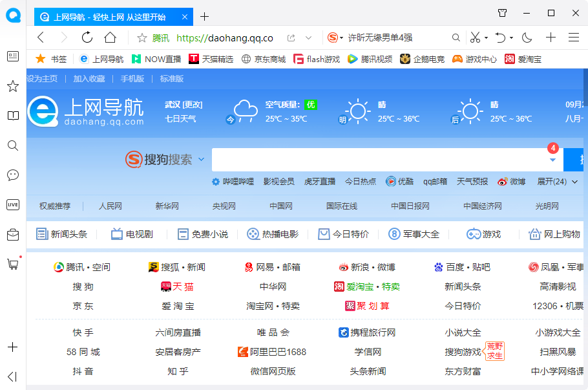Viewport: 588px width, 390px height.
Task: Toggle favorites star in sidebar
Action: pyautogui.click(x=12, y=85)
